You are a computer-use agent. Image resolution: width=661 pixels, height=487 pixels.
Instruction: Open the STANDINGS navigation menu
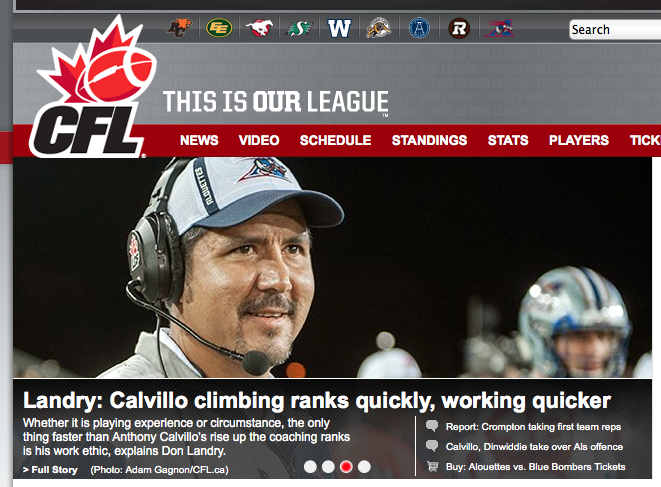[x=430, y=140]
